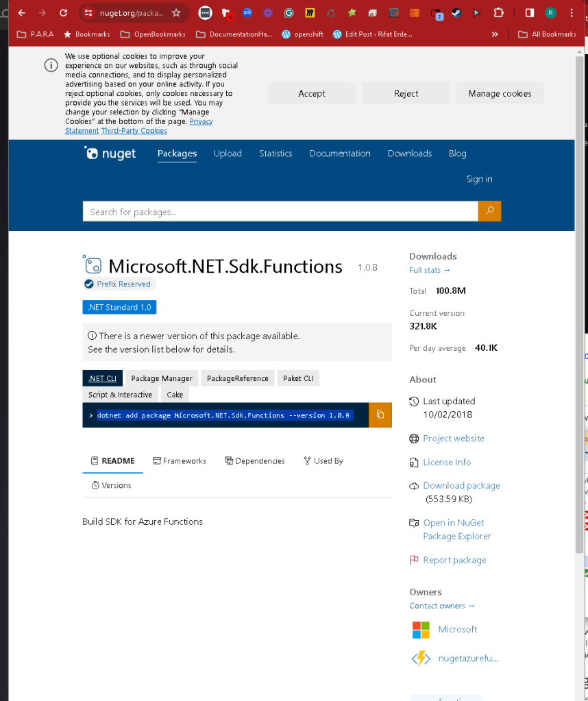Click Download package
Image resolution: width=588 pixels, height=701 pixels.
tap(461, 485)
